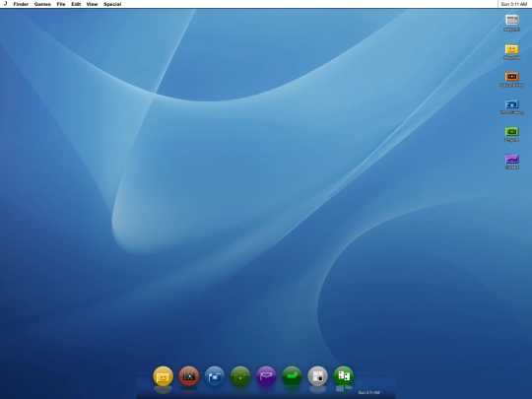
Task: Launch the red film clapper dock icon
Action: 189,376
